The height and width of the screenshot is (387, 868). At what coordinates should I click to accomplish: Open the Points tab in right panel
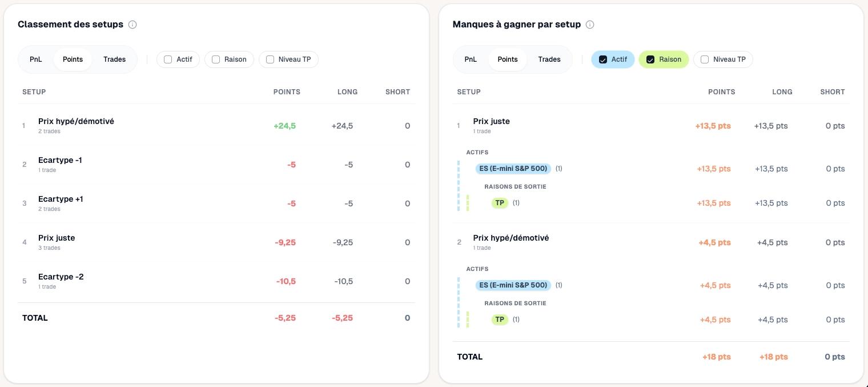(x=507, y=59)
